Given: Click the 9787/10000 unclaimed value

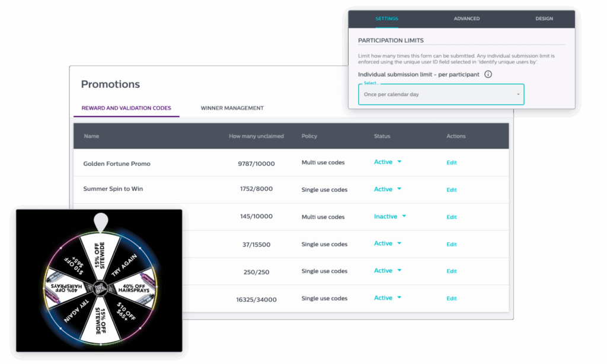Looking at the screenshot, I should tap(256, 164).
